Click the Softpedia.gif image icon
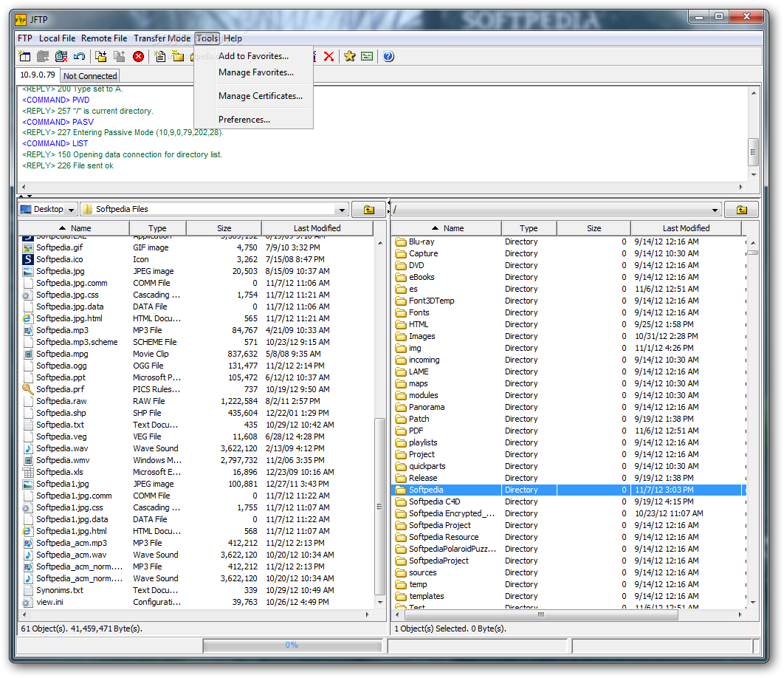Viewport: 784px width, 678px height. coord(28,247)
